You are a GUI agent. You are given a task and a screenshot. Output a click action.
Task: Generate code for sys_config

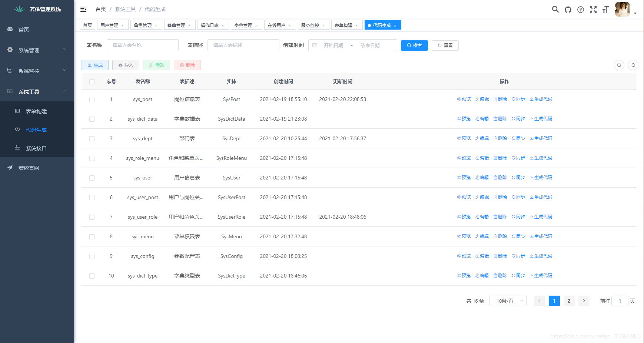coord(541,256)
